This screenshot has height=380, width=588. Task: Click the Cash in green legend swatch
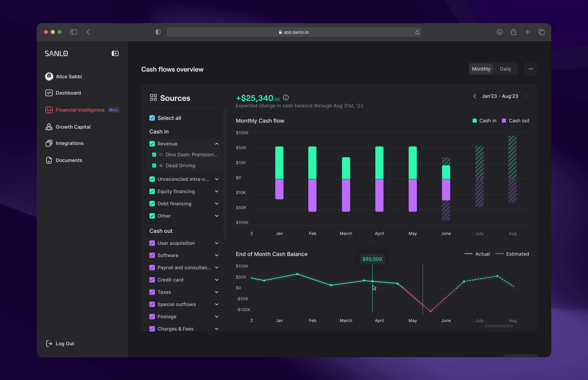[475, 121]
